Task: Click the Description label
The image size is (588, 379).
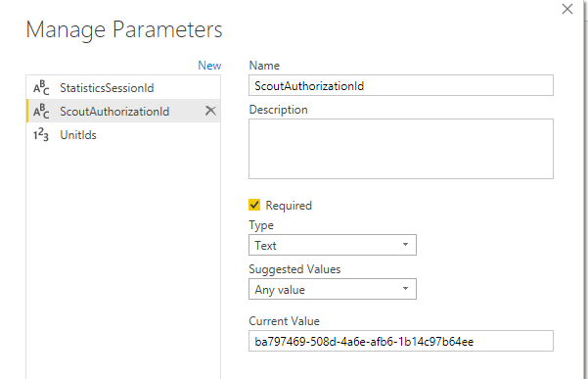Action: click(x=278, y=110)
